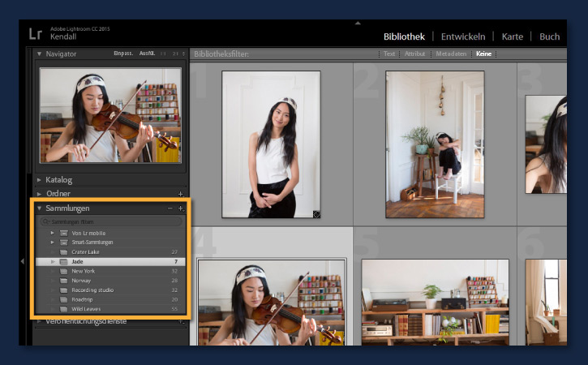Click the plus icon in Veröffentlichungsdienste panel
Image resolution: width=588 pixels, height=365 pixels.
pyautogui.click(x=181, y=321)
